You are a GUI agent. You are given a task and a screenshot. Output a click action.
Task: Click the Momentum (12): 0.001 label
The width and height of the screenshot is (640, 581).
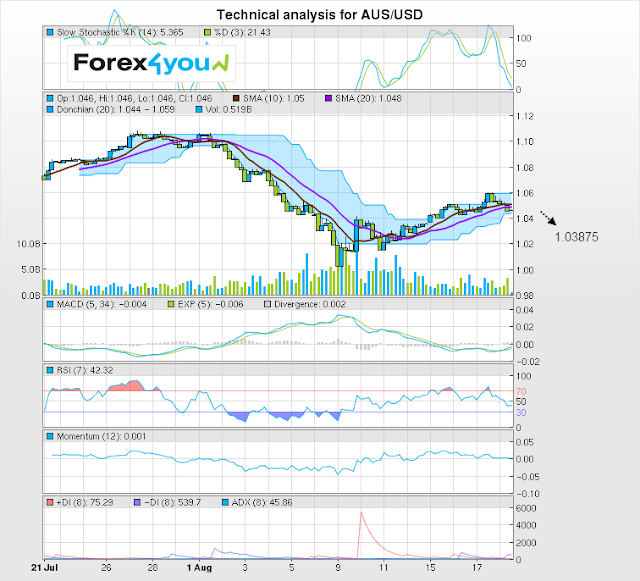point(101,436)
